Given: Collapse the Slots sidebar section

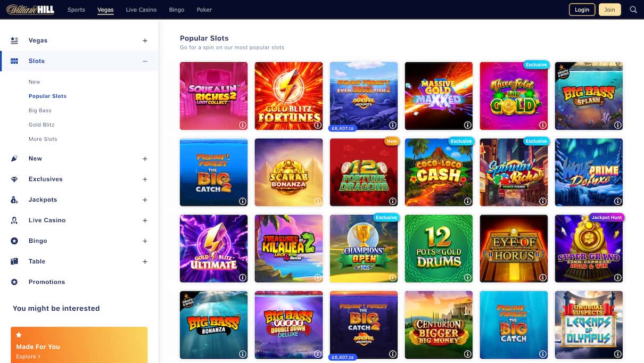Looking at the screenshot, I should [145, 61].
